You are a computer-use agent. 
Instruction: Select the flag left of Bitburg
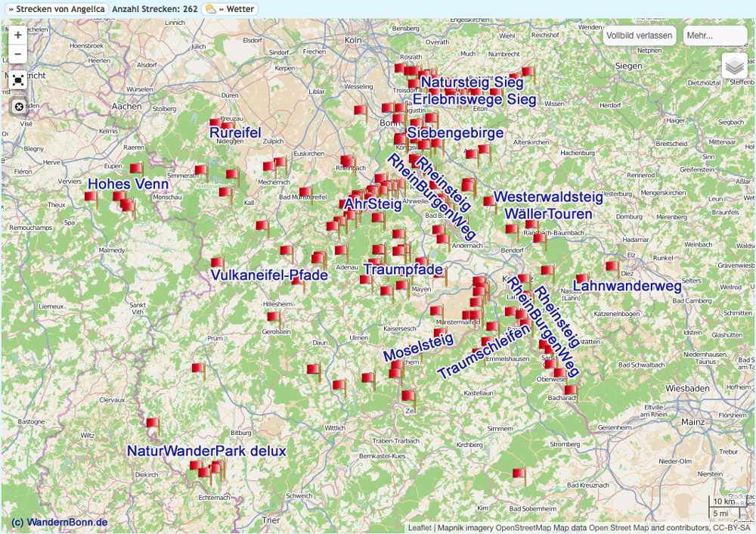[x=152, y=424]
